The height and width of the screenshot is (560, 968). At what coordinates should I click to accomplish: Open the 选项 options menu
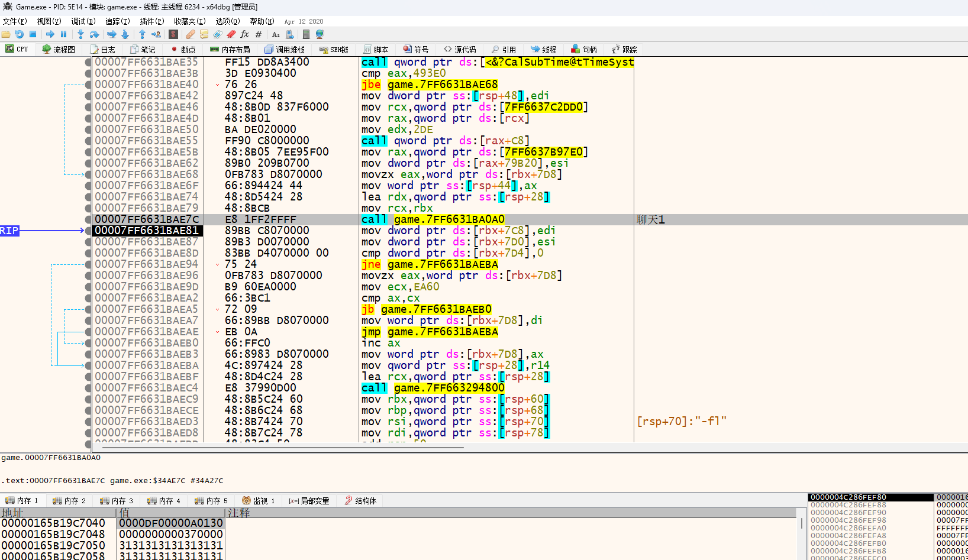click(x=228, y=21)
